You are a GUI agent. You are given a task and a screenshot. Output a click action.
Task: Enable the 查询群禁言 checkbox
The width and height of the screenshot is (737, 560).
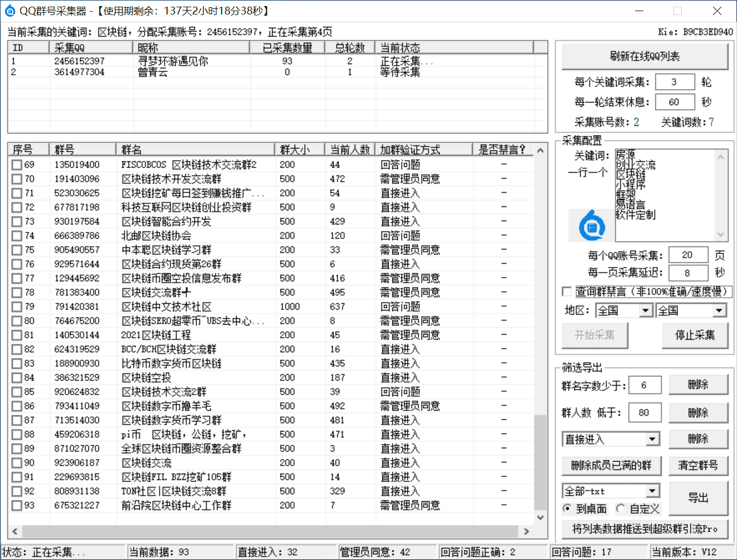click(x=567, y=292)
